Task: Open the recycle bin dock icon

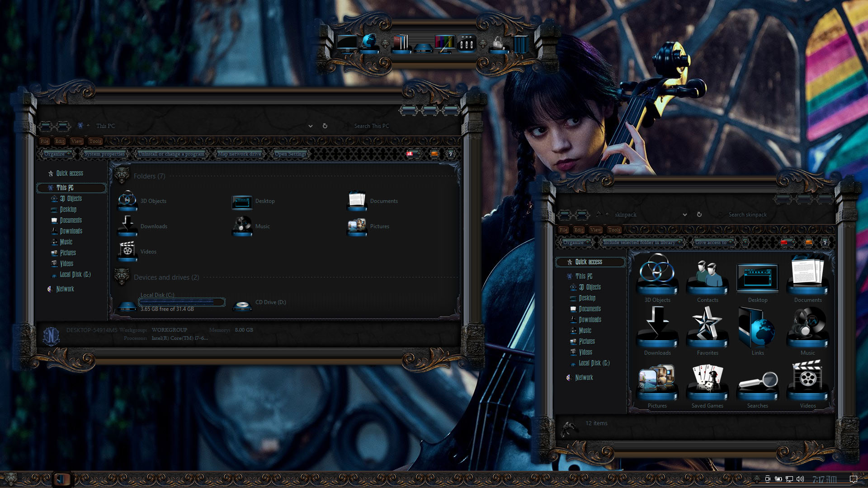Action: [x=521, y=44]
